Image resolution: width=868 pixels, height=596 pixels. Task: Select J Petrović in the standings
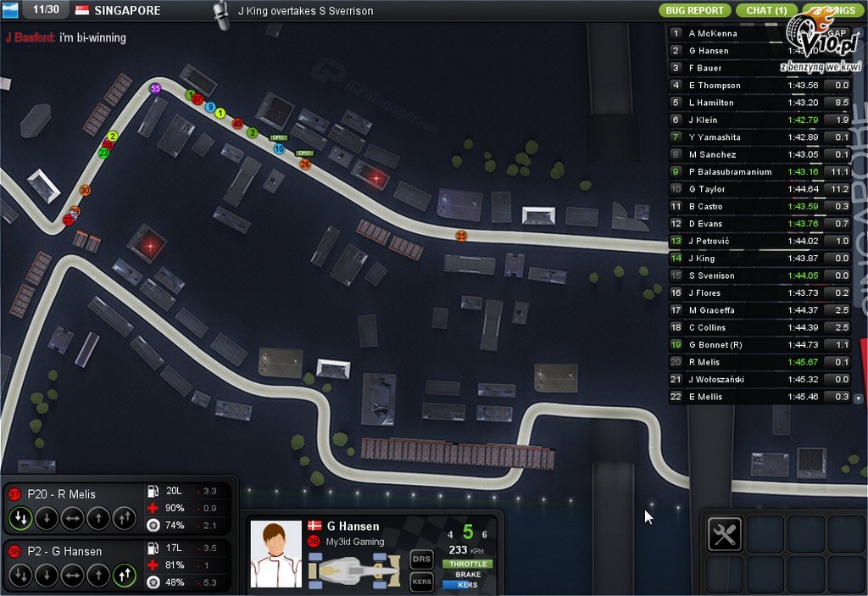coord(759,241)
